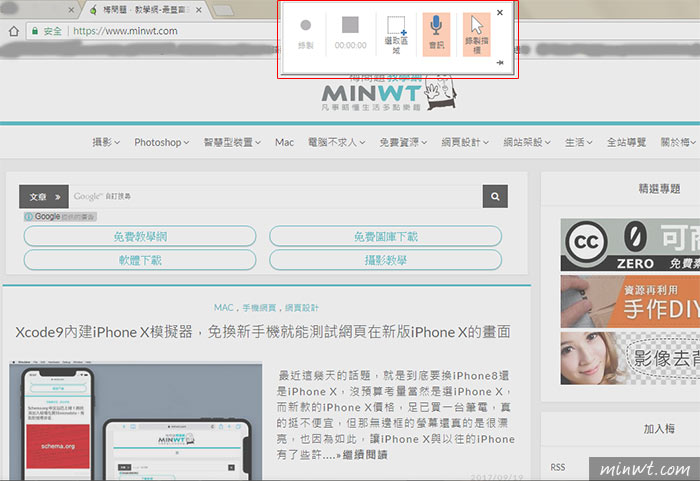Open the 免費圖庫下載 link button
Screen dimensions: 700x481
(386, 236)
